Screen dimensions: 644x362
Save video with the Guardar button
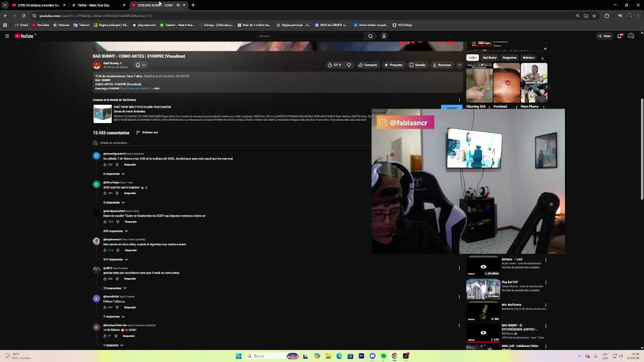pyautogui.click(x=418, y=65)
